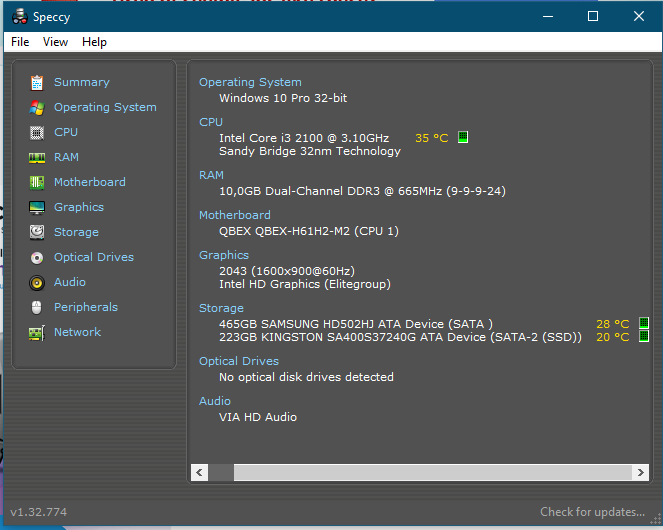Maximize the Speccy window

[x=593, y=16]
